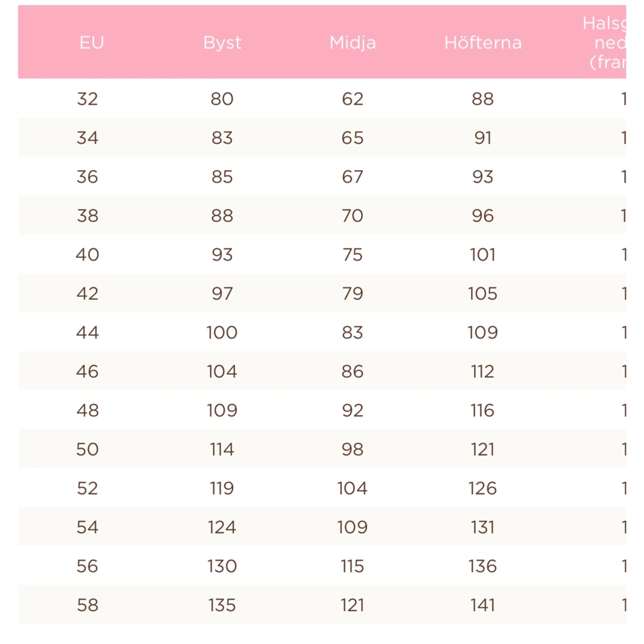Click bust value 97 for size 42
This screenshot has height=644, width=644.
point(222,294)
